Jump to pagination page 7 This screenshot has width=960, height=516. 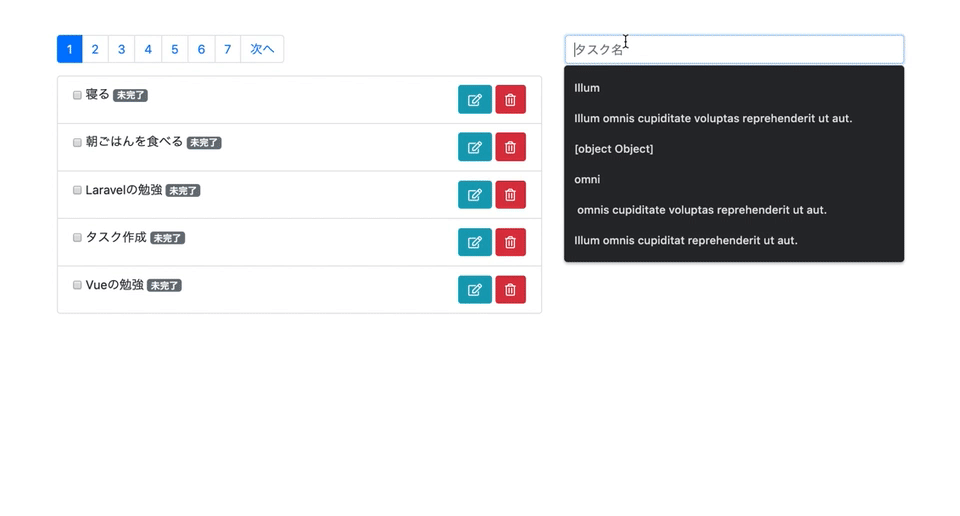click(227, 49)
